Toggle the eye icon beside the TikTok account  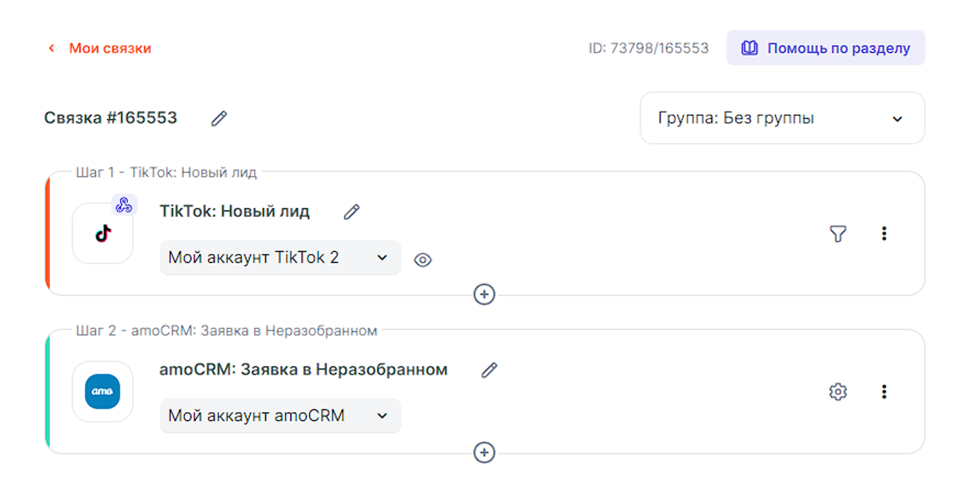pos(423,260)
